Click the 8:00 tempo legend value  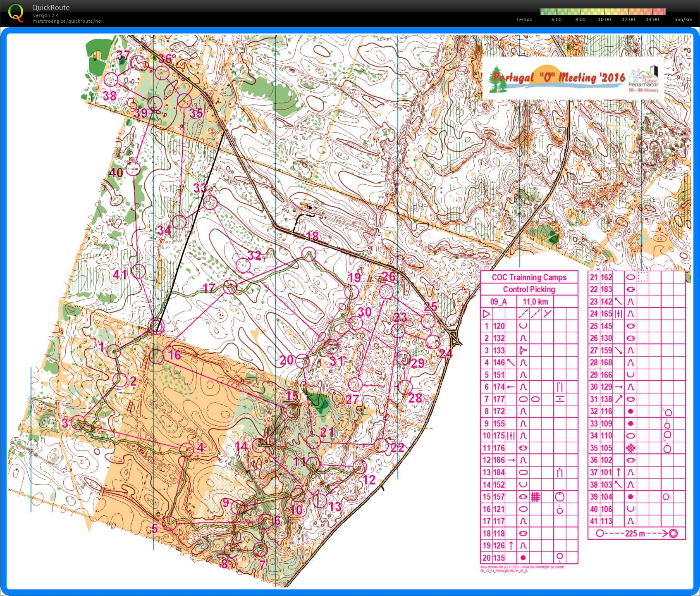click(580, 19)
